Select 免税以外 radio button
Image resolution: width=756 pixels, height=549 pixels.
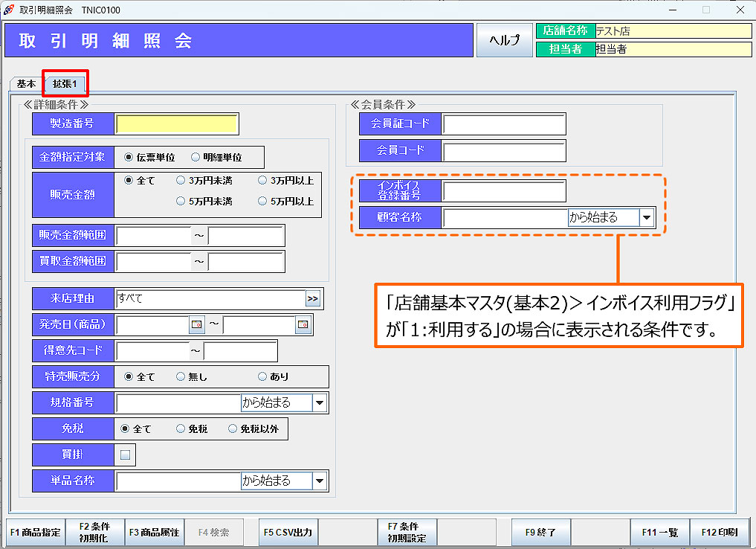[233, 429]
